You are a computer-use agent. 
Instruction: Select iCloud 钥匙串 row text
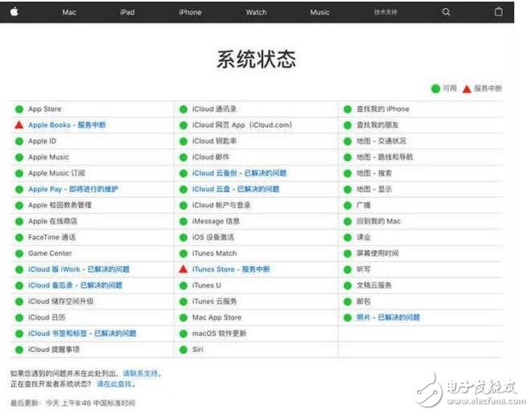[214, 141]
